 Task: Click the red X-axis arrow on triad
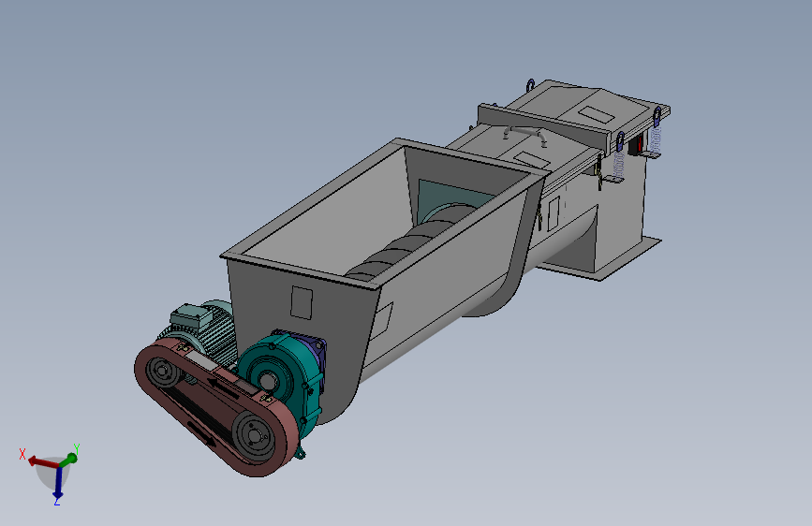[x=42, y=461]
